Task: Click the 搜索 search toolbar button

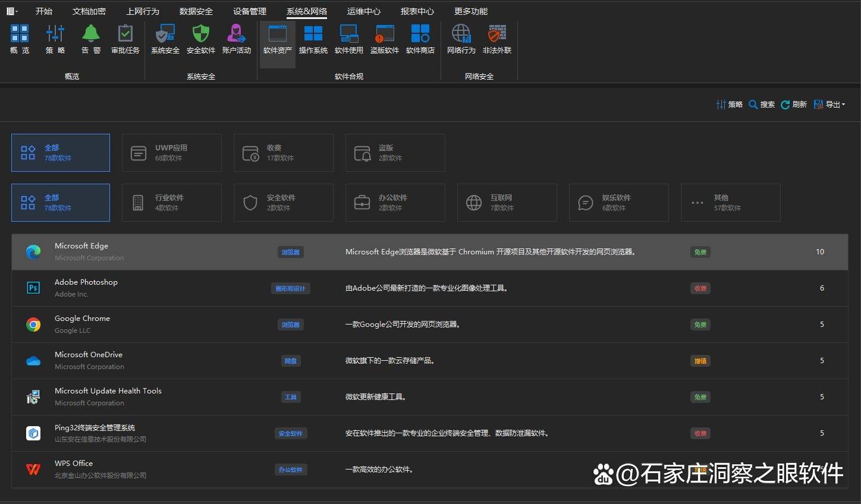Action: (762, 105)
